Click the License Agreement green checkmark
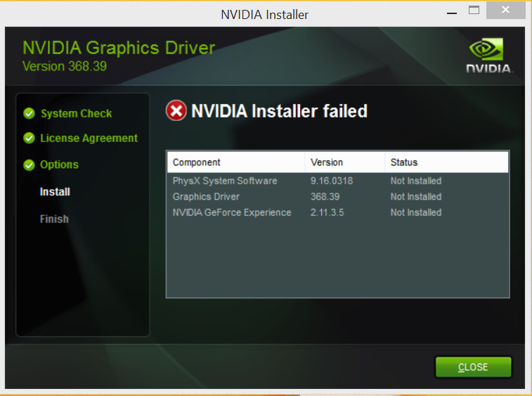 [x=30, y=139]
